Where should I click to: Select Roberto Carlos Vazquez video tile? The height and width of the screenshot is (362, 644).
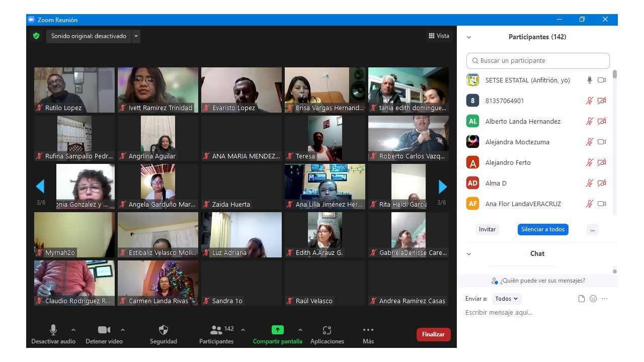tap(409, 138)
